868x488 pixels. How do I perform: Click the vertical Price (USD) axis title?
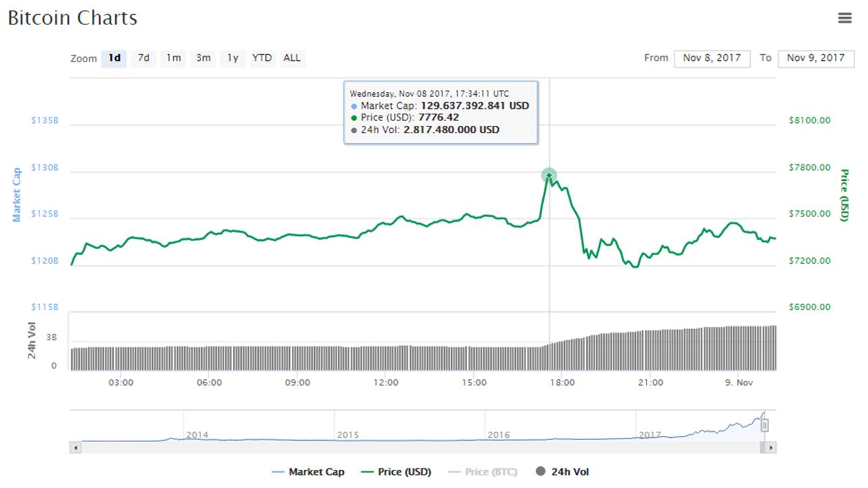[x=844, y=195]
